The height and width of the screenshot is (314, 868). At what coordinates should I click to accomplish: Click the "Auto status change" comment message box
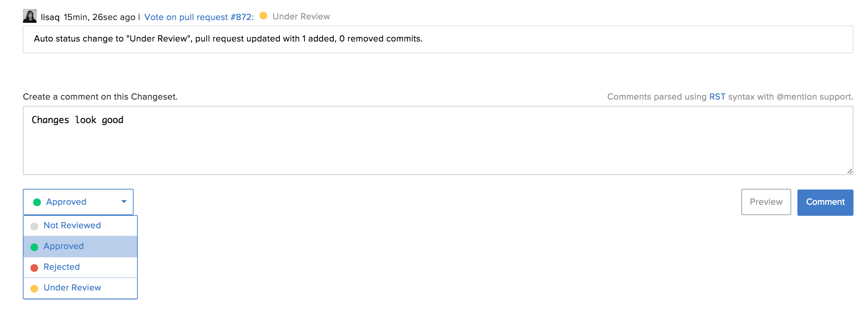click(x=438, y=39)
